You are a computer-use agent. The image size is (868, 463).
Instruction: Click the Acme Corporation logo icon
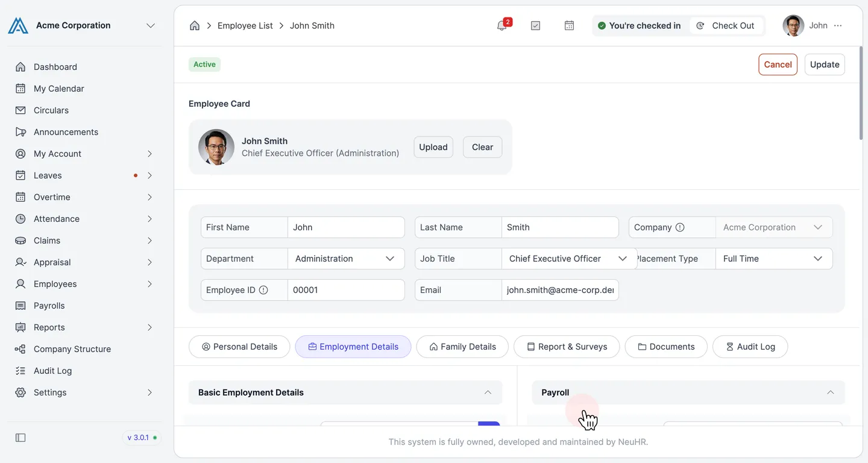pyautogui.click(x=18, y=25)
